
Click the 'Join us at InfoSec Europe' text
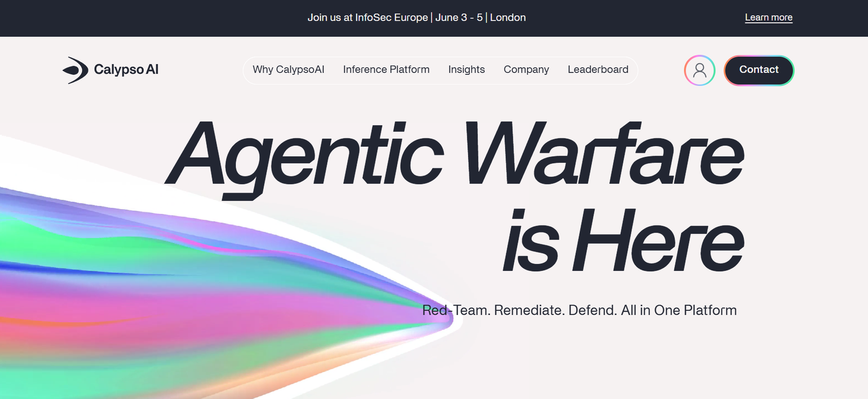tap(367, 17)
